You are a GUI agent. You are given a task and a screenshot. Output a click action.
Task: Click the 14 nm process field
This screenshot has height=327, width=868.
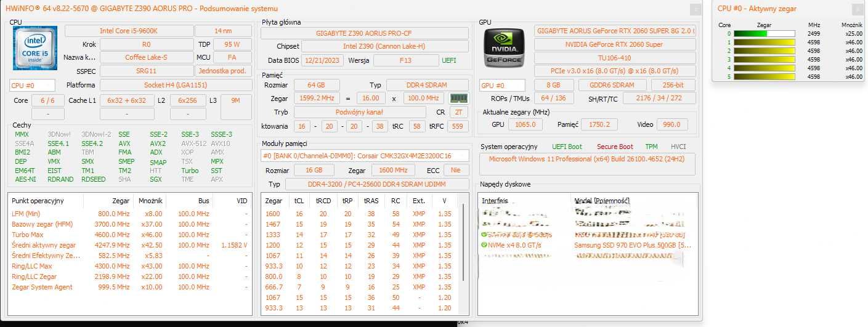coord(223,31)
